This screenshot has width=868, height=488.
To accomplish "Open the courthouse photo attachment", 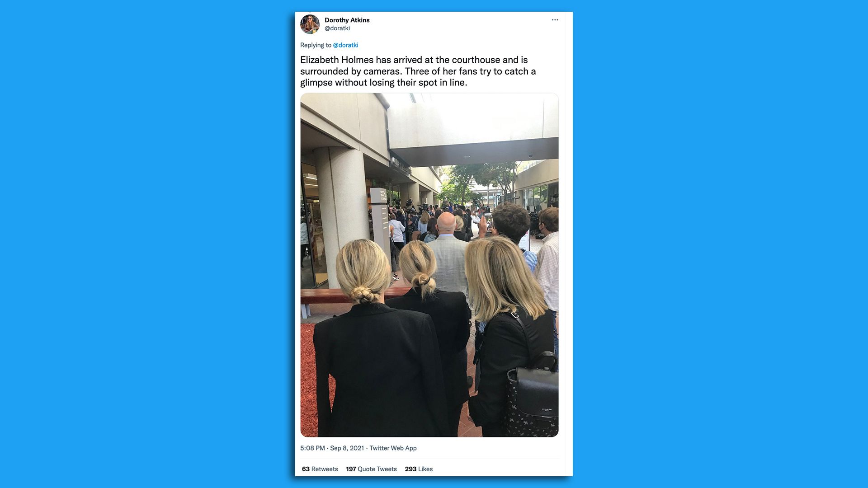I will [429, 265].
